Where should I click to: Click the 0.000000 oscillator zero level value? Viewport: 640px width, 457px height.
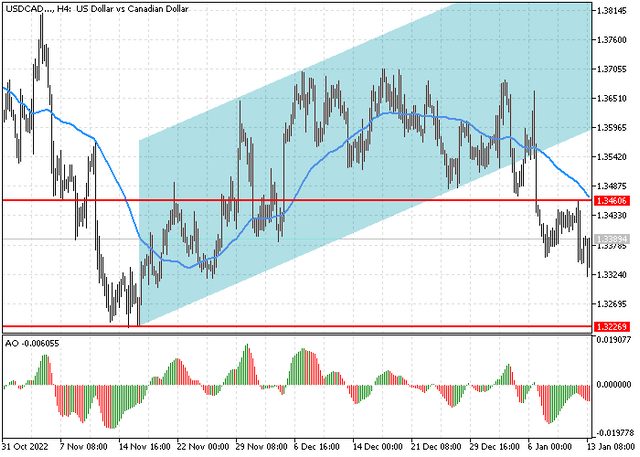click(x=614, y=384)
